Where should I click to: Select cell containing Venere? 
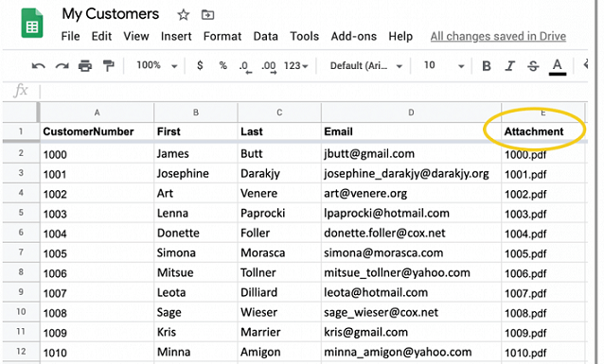coord(279,193)
